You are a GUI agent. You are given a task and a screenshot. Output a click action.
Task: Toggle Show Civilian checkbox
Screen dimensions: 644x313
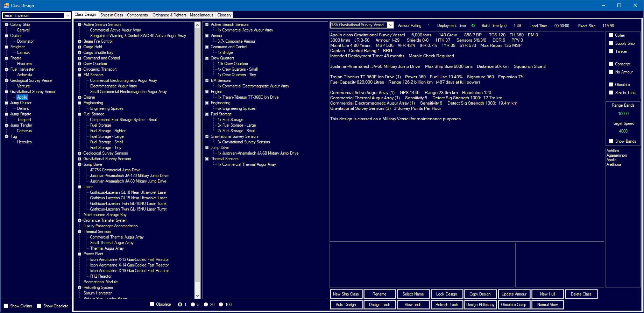[6, 306]
